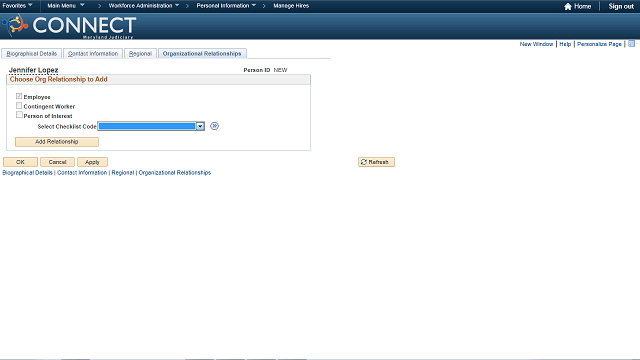Image resolution: width=640 pixels, height=360 pixels.
Task: Click the page grid icon beside Personalize Page
Action: pyautogui.click(x=631, y=44)
